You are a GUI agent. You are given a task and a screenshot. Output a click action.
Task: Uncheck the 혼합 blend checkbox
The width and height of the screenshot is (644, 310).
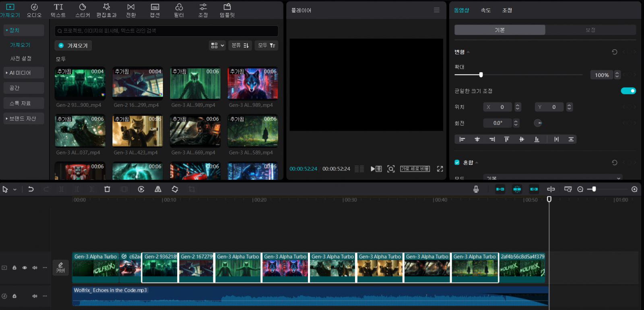click(x=457, y=162)
